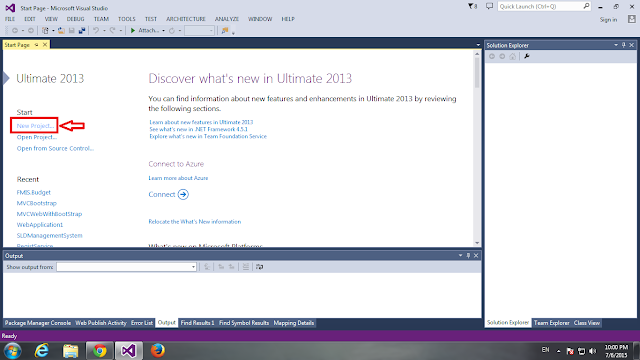Image resolution: width=640 pixels, height=360 pixels.
Task: Open the New Project toolbar dropdown arrow
Action: (53, 31)
